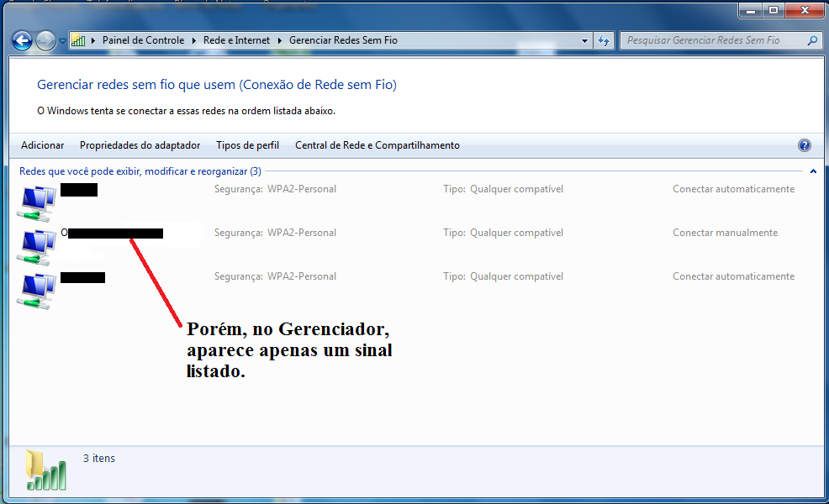Expand the root arrow before Painel de Controle
829x504 pixels.
click(93, 40)
